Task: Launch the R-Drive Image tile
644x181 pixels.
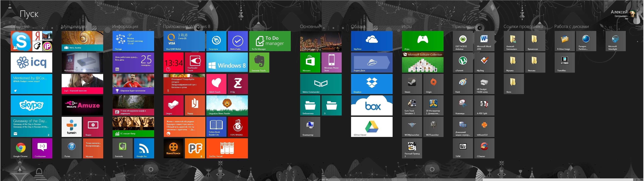Action: coord(565,41)
